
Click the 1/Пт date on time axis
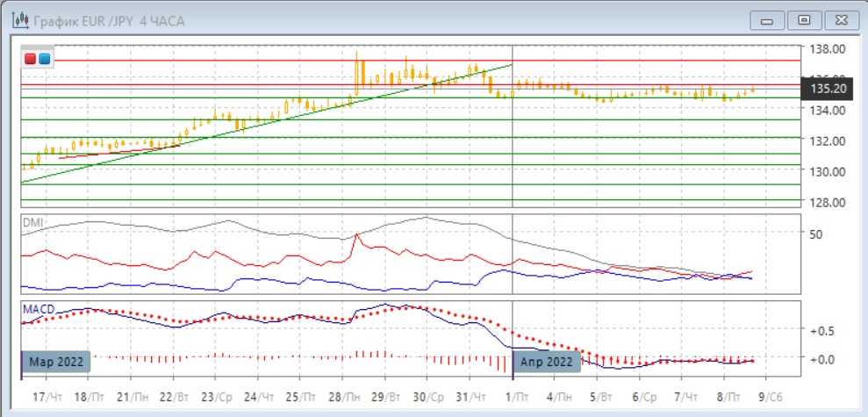pos(513,397)
